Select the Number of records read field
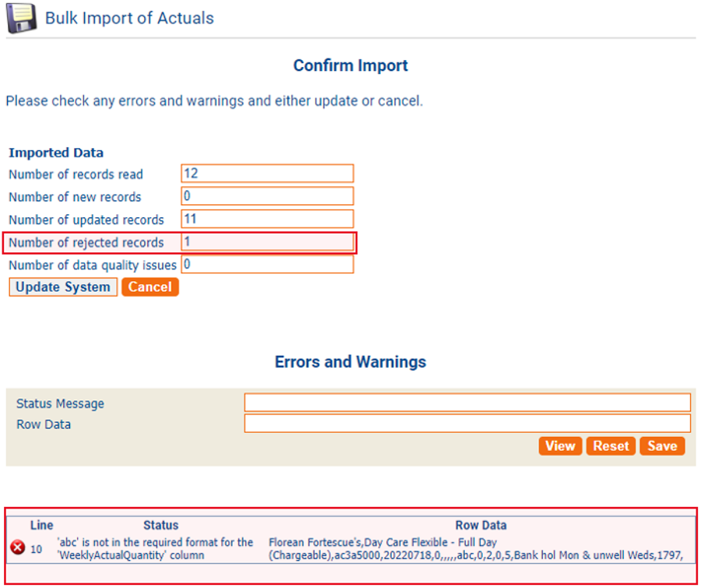Image resolution: width=701 pixels, height=588 pixels. point(267,173)
